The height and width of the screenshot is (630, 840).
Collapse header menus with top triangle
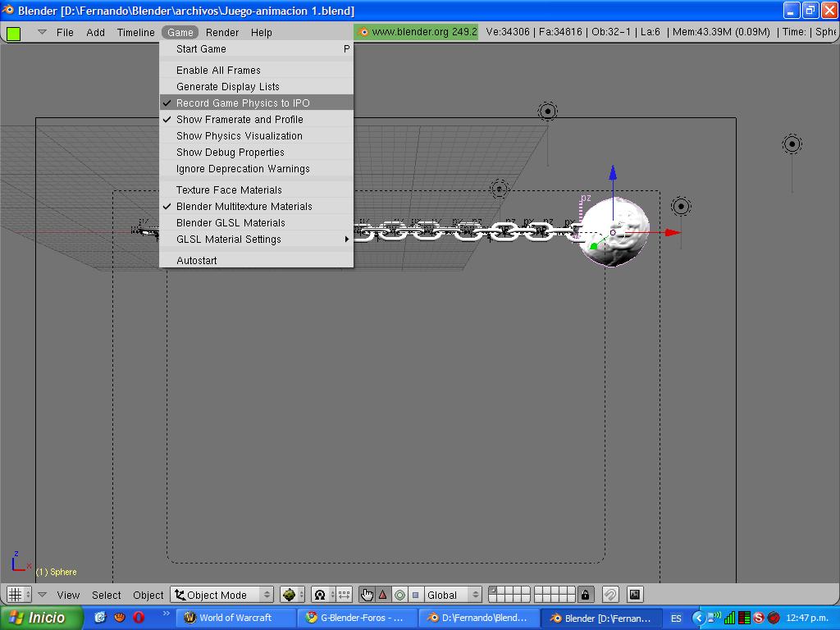pos(42,32)
